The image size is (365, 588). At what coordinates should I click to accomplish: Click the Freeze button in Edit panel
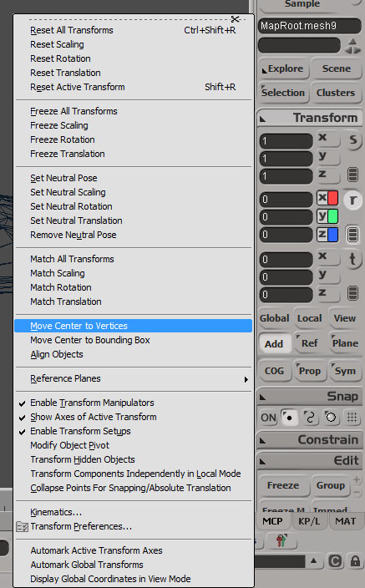[x=284, y=485]
